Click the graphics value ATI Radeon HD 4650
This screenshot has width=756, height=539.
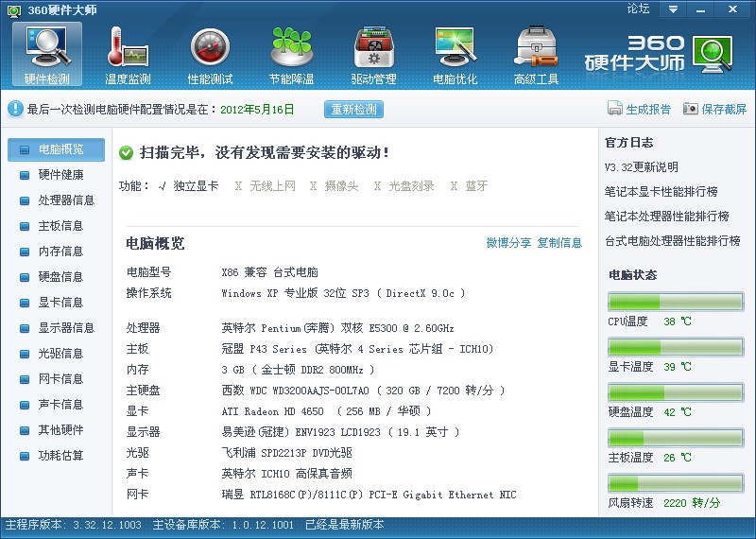pyautogui.click(x=326, y=411)
